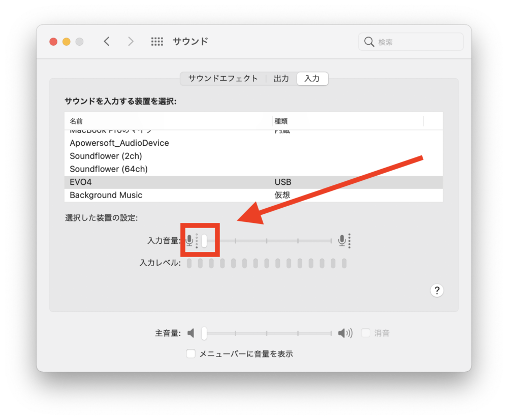Viewport: 508px width, 420px height.
Task: Minimize the window with yellow button
Action: click(x=67, y=42)
